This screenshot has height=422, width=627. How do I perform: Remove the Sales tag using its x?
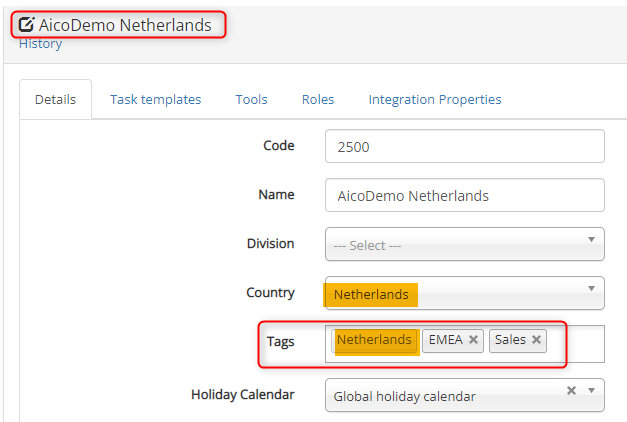536,340
